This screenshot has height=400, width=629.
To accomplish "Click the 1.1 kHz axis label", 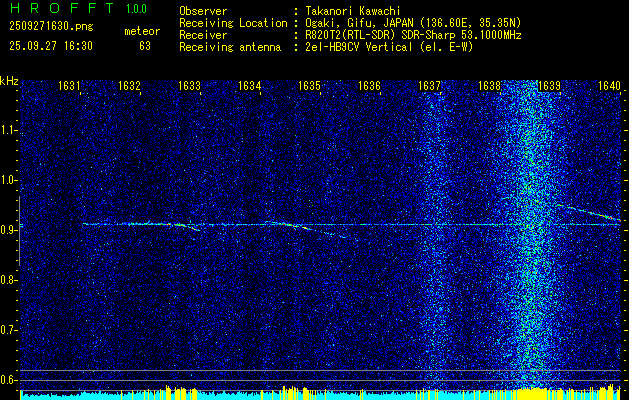I will tap(8, 130).
